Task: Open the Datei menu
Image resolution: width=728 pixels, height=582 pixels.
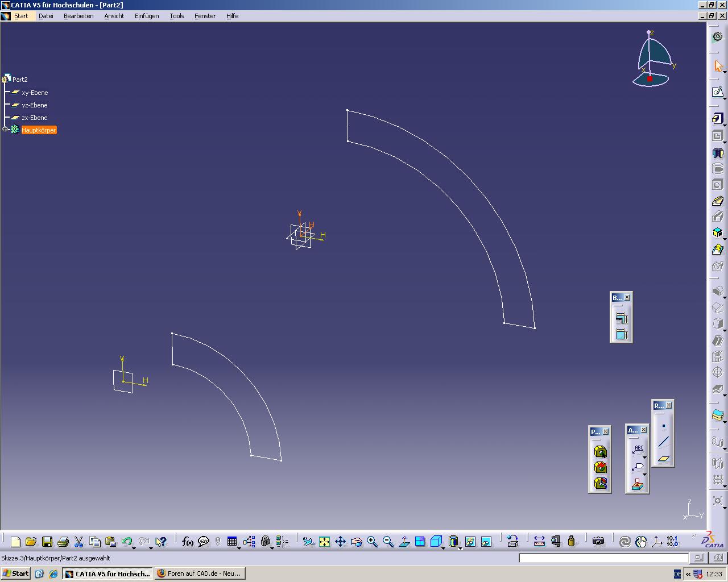Action: 46,16
